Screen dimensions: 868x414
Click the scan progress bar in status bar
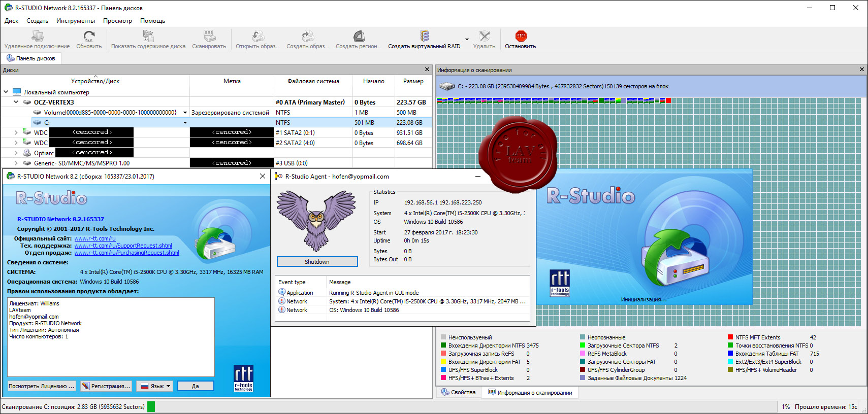pos(461,406)
